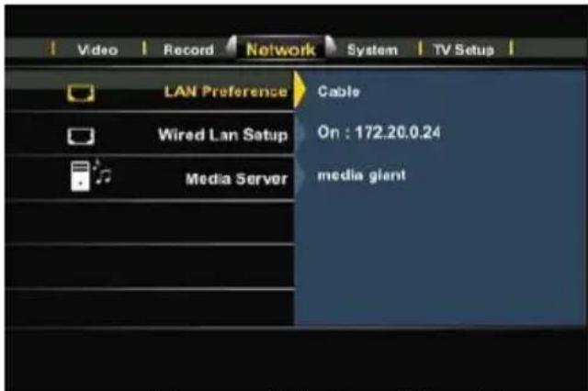588x391 pixels.
Task: Click the Wired Lan Setup monitor icon
Action: [x=81, y=137]
